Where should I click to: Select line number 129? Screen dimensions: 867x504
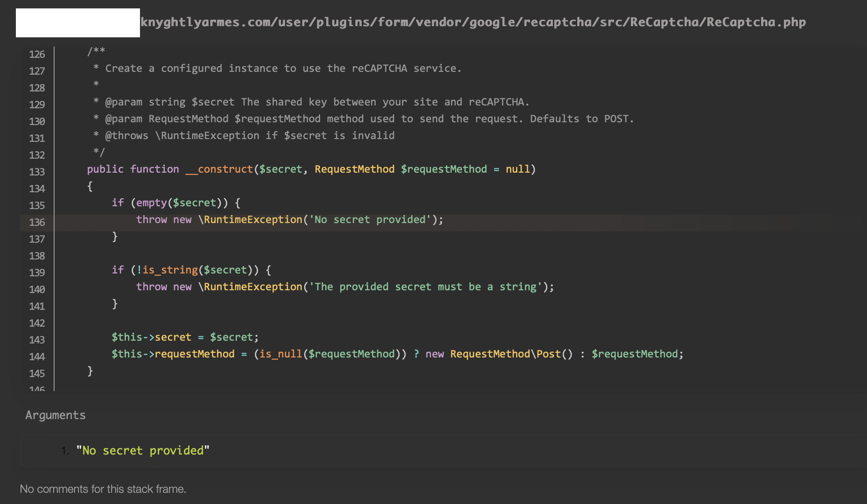(37, 105)
